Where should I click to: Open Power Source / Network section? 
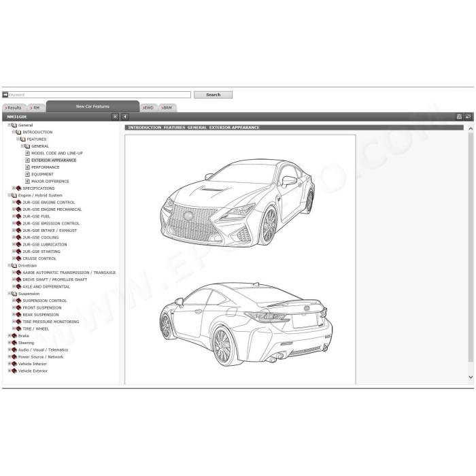coord(41,357)
